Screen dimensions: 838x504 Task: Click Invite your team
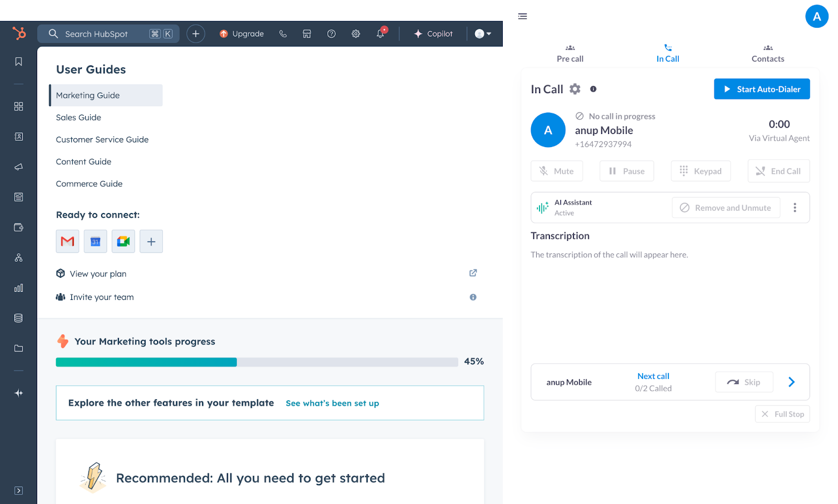point(102,297)
